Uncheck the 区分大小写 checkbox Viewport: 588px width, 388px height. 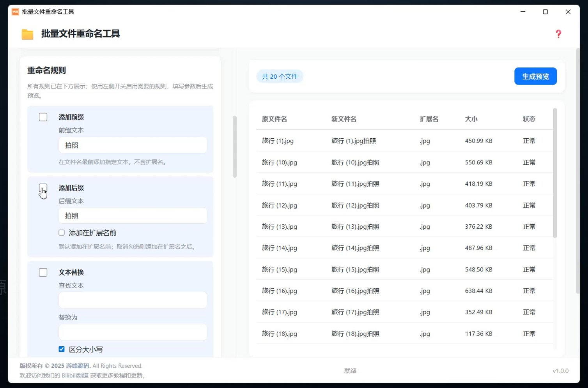[62, 349]
